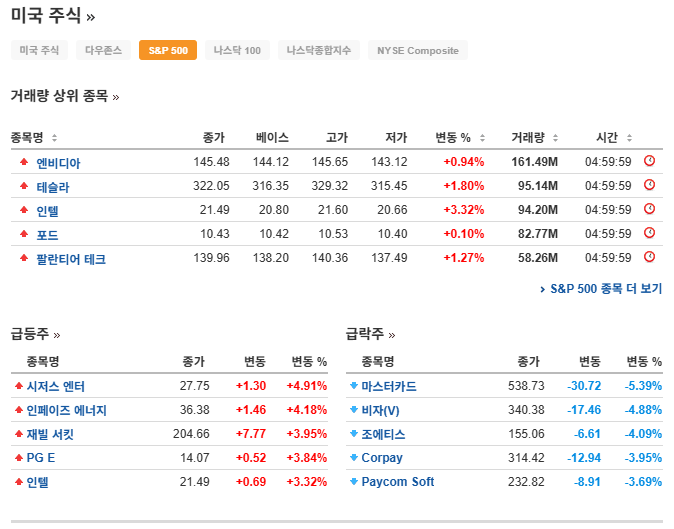Open the 조에티스 stock link
Viewport: 674px width, 529px height.
click(x=383, y=434)
